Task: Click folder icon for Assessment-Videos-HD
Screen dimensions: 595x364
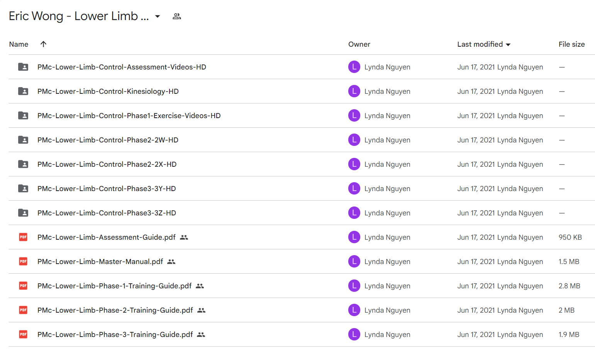Action: tap(23, 67)
